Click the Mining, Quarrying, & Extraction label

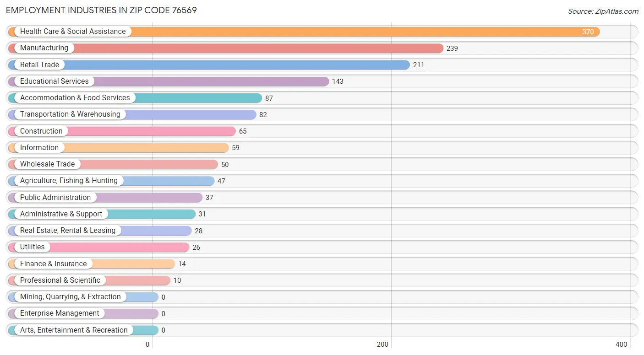(x=71, y=297)
